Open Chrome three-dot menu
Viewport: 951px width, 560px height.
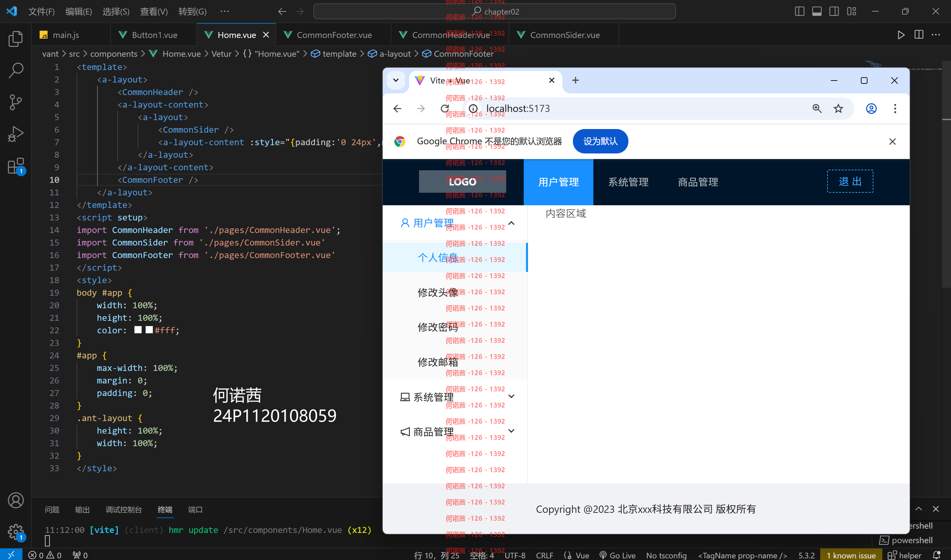point(895,109)
